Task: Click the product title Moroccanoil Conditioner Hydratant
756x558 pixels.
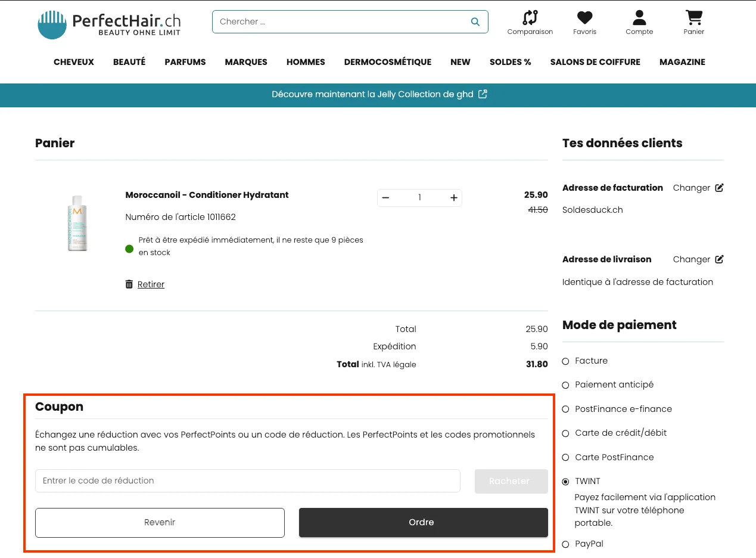Action: [x=207, y=195]
